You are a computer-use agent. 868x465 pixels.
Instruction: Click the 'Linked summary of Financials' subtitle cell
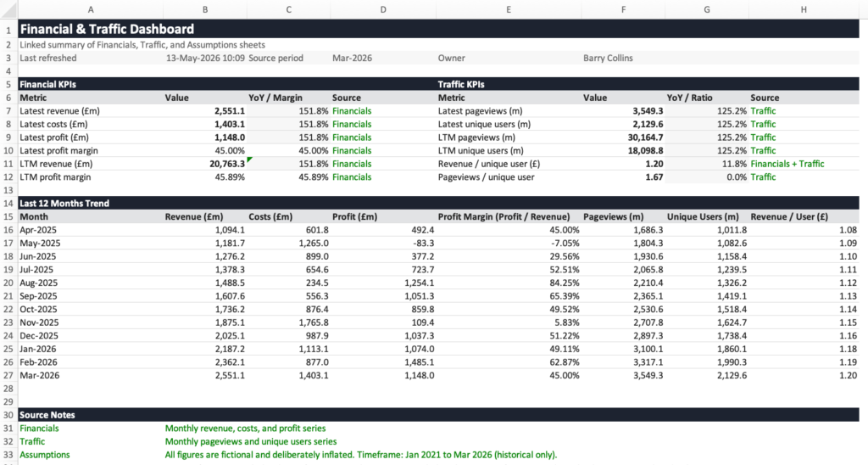click(142, 45)
